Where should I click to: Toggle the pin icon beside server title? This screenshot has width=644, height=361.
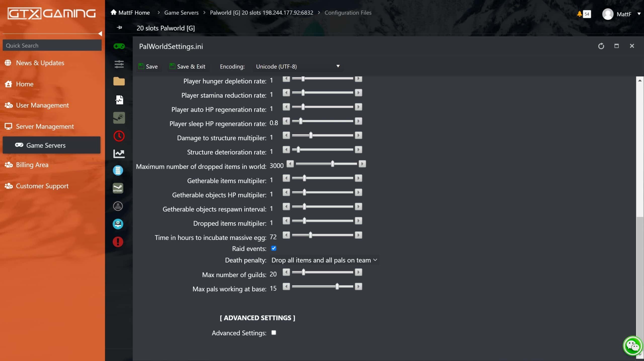[x=119, y=27]
